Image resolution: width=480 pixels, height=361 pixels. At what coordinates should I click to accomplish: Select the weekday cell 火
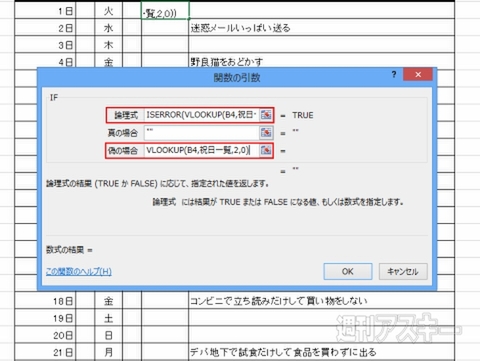coord(109,11)
